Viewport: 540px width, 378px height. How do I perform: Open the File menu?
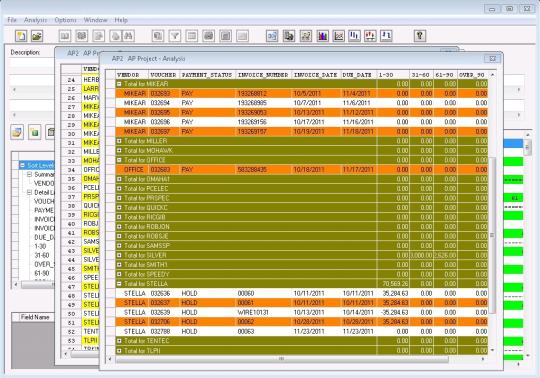(x=12, y=20)
